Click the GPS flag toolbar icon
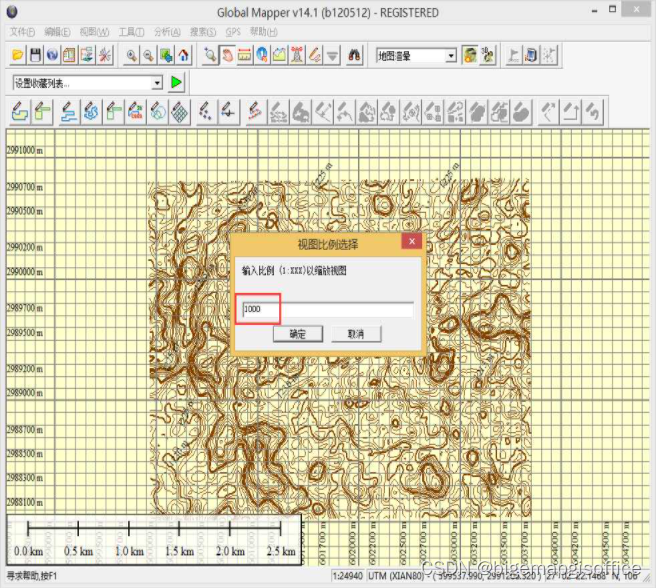The image size is (656, 588). (x=514, y=55)
